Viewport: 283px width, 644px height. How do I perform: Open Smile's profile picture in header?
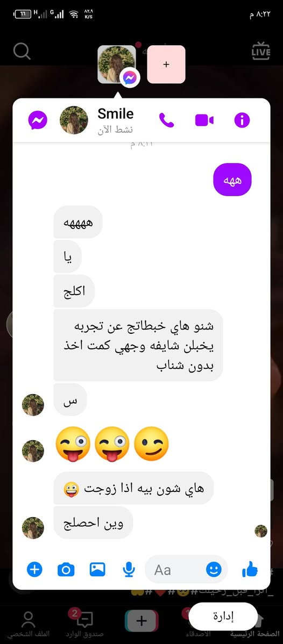pyautogui.click(x=74, y=120)
